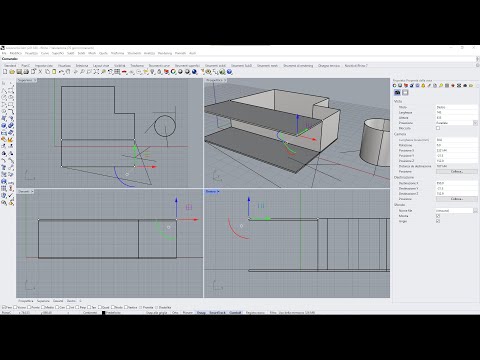Open the File menu

(x=4, y=53)
